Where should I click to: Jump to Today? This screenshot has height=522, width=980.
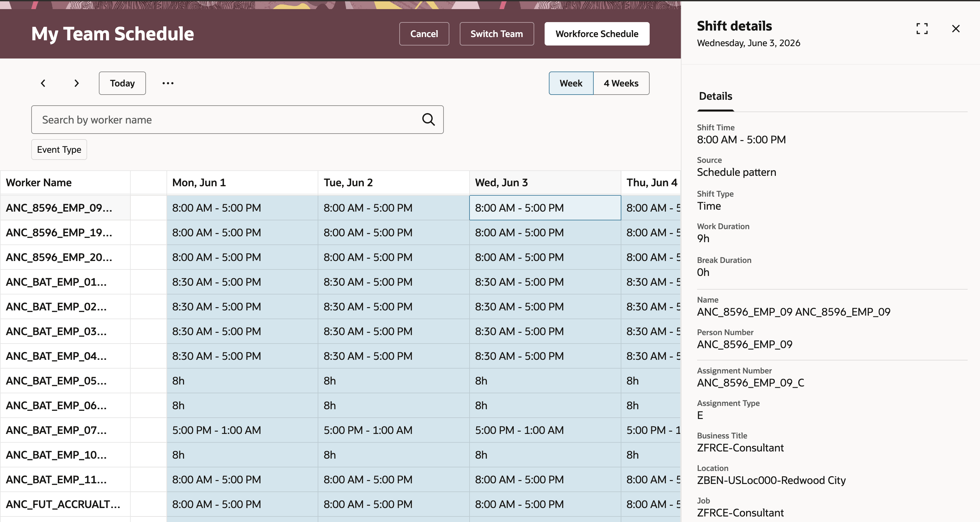tap(122, 83)
